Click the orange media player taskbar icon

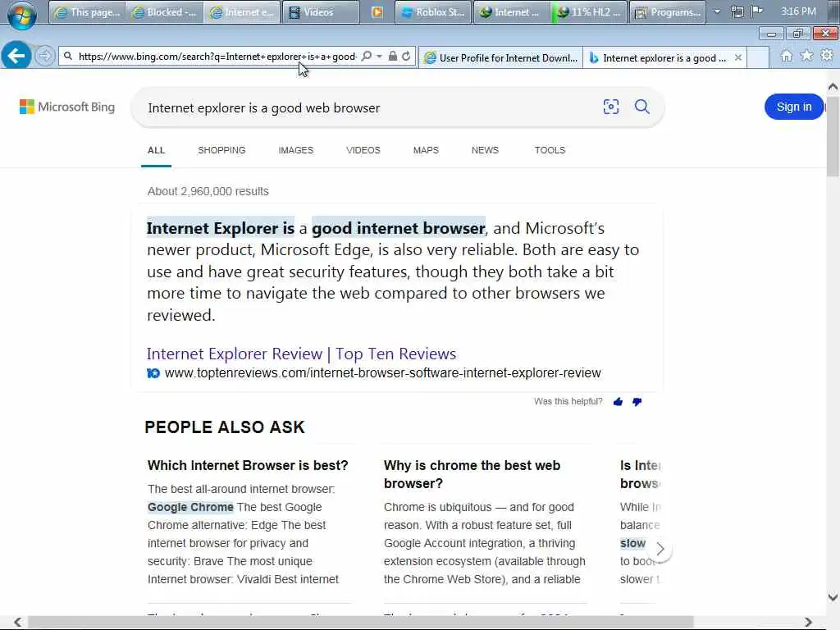(377, 11)
